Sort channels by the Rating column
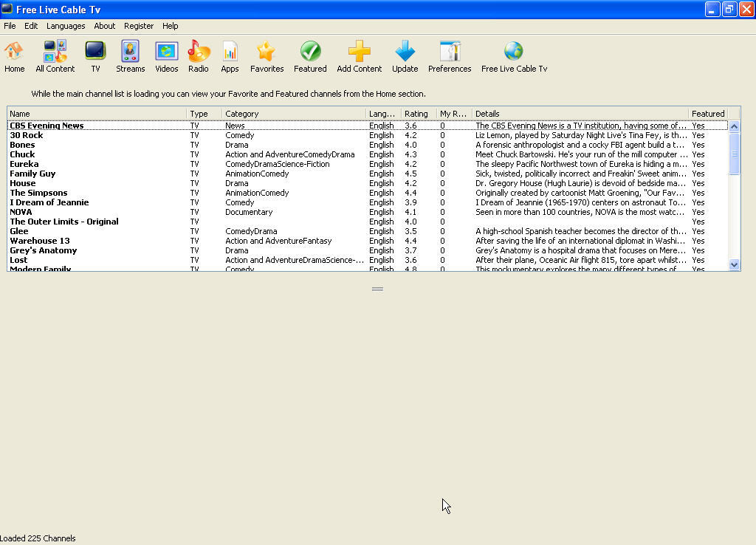 click(417, 113)
